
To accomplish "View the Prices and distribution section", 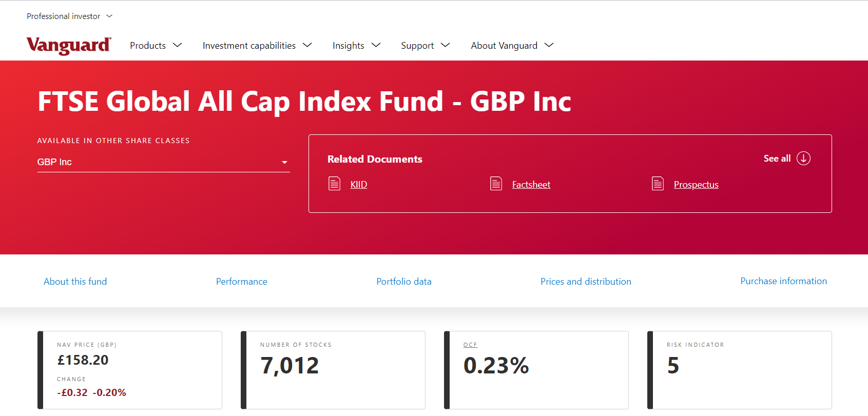I will 586,282.
